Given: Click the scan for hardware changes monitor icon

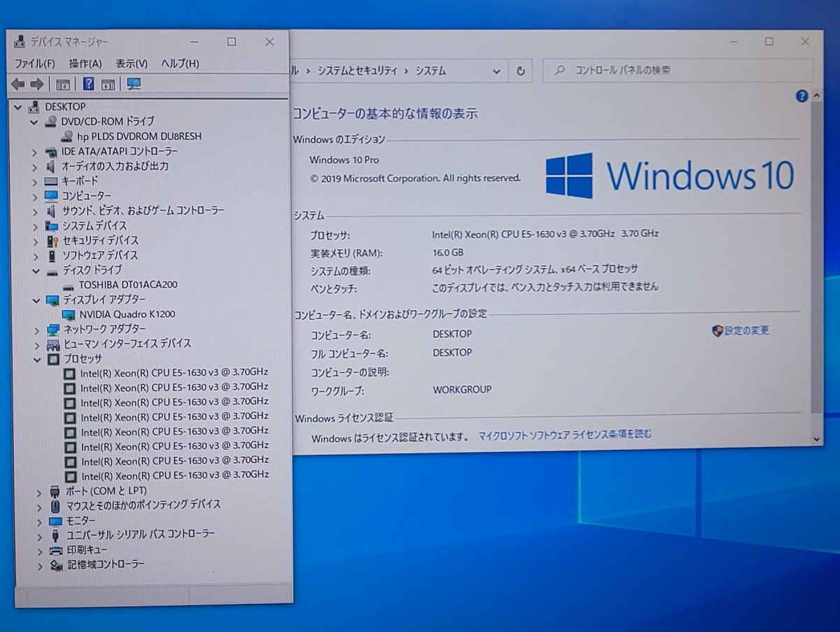Looking at the screenshot, I should pos(134,84).
